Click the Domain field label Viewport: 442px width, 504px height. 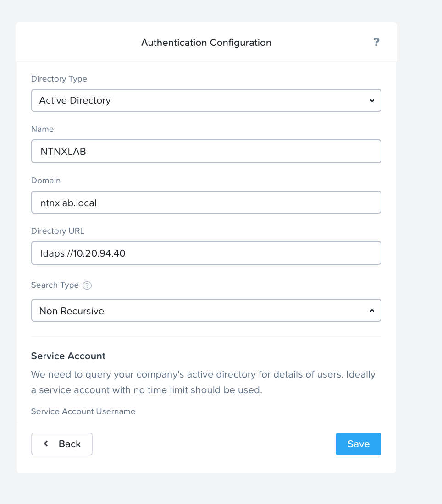pos(46,181)
